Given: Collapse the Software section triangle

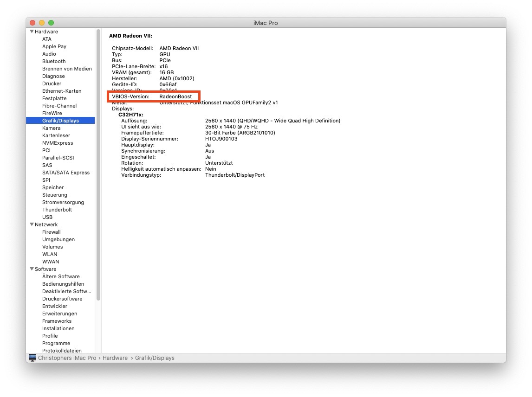Looking at the screenshot, I should point(32,269).
